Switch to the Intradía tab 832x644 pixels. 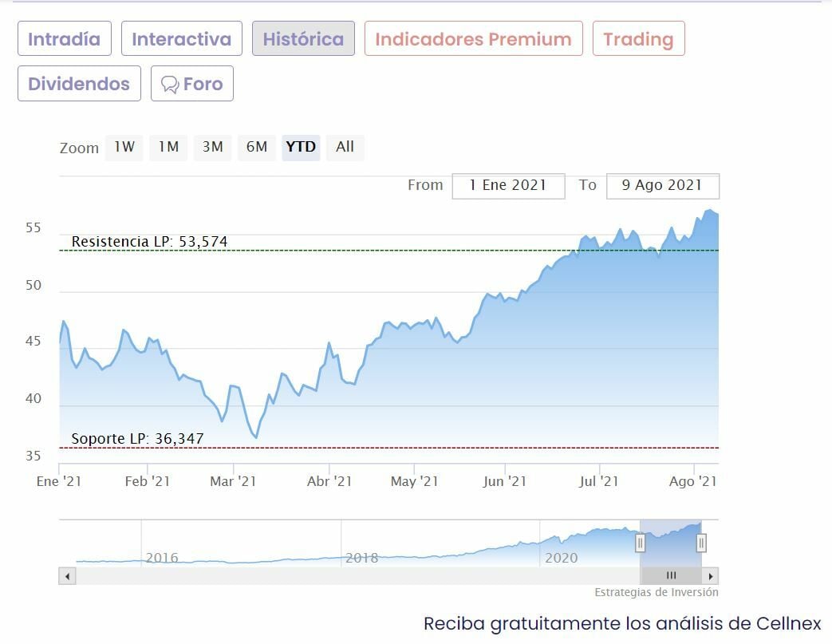tap(65, 39)
